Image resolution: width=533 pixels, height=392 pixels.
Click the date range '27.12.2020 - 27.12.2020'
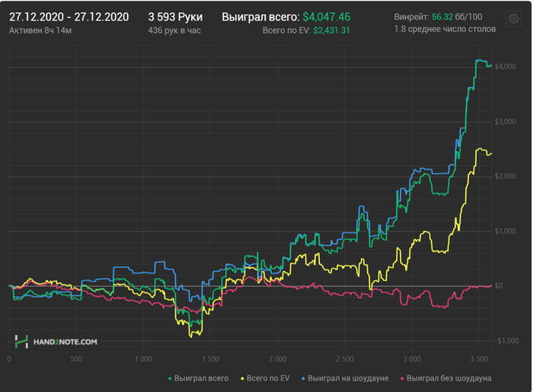click(69, 17)
